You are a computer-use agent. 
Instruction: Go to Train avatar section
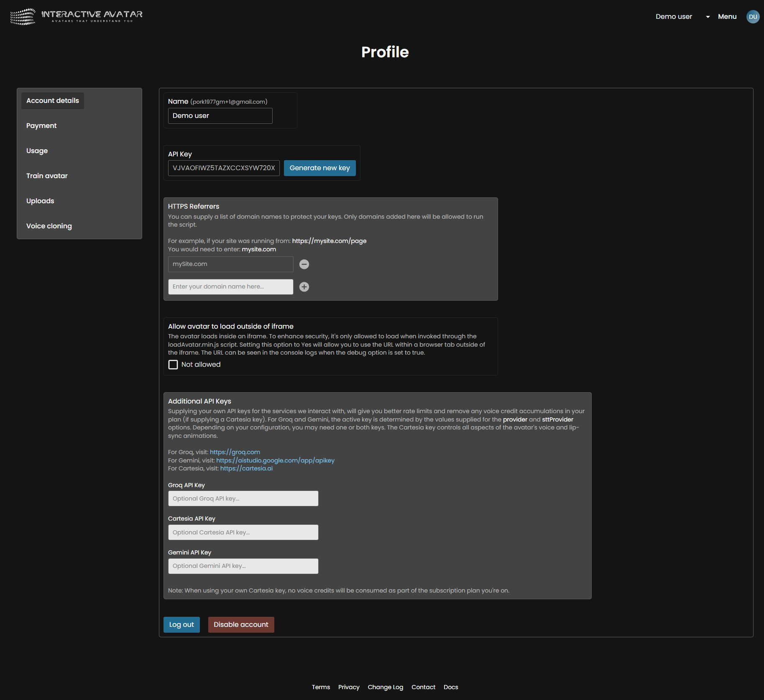click(x=47, y=176)
